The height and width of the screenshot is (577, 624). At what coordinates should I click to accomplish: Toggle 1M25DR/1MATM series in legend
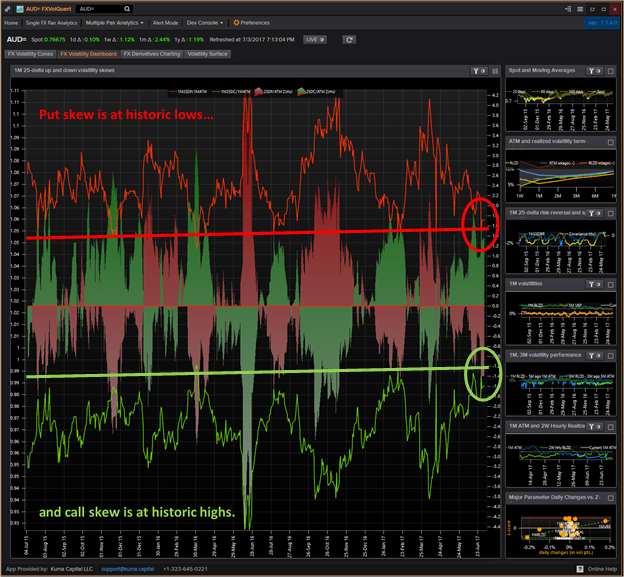coord(188,92)
